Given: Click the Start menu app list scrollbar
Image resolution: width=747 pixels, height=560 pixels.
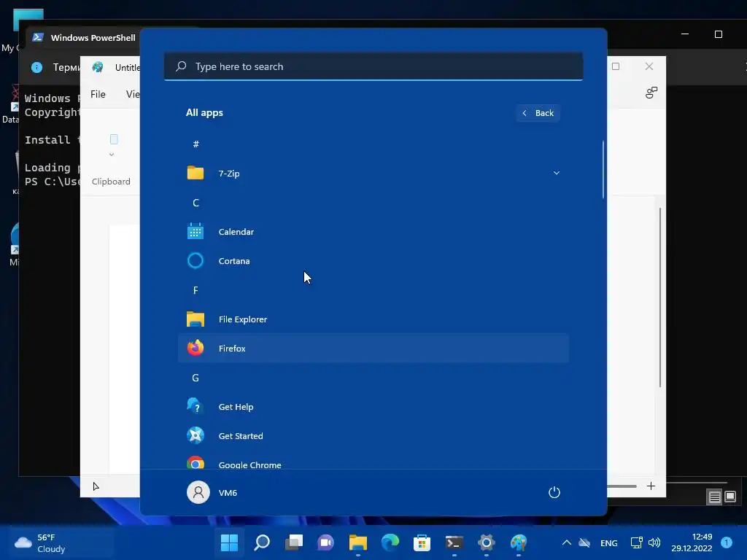Looking at the screenshot, I should click(x=603, y=169).
